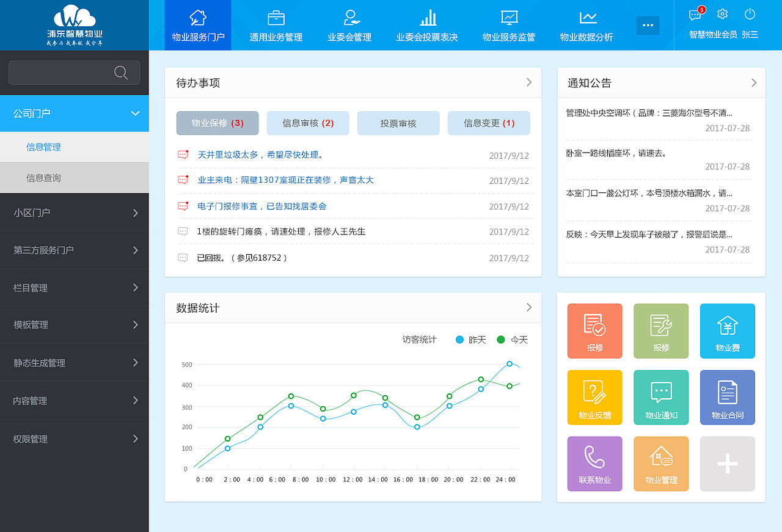782x532 pixels.
Task: Open the 物业通知 notification tile
Action: (661, 397)
